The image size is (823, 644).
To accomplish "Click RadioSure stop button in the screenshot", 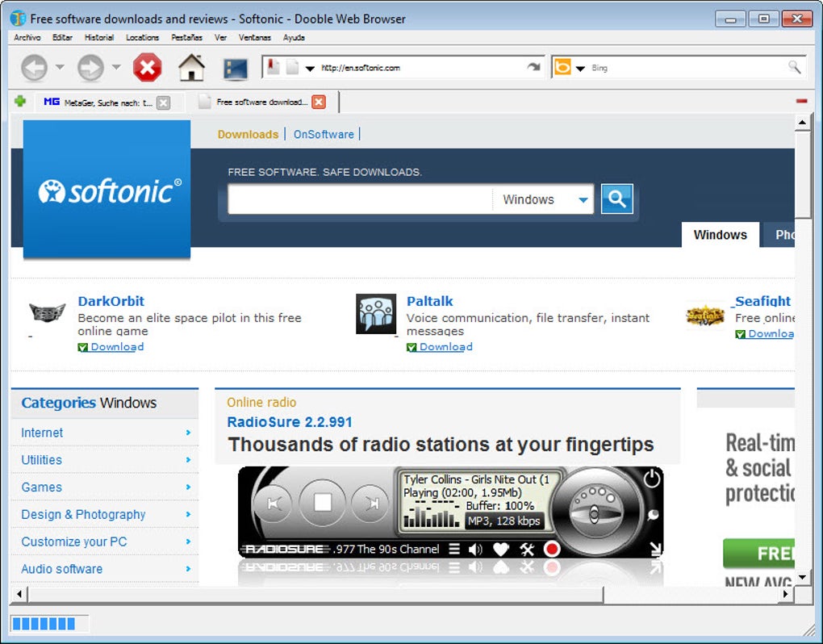I will (322, 502).
